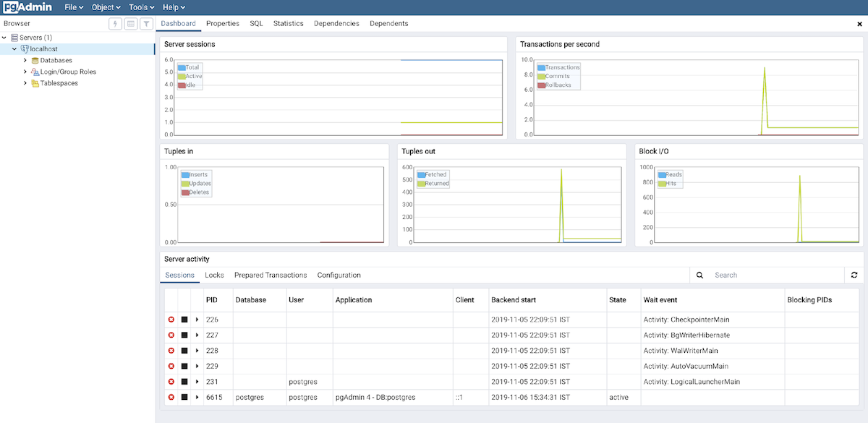Open the Tools menu
Viewport: 868px width, 423px height.
pyautogui.click(x=141, y=7)
